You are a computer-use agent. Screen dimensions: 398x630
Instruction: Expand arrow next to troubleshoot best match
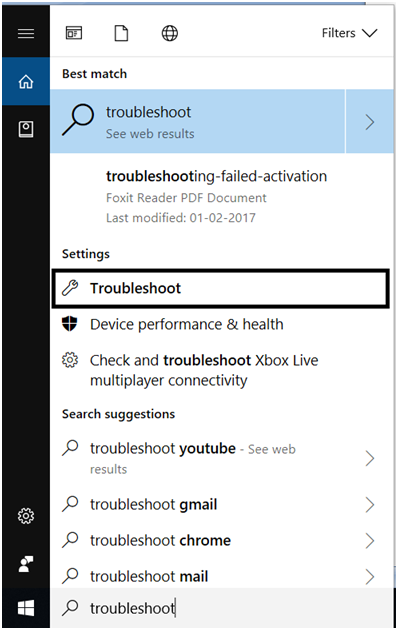(x=369, y=122)
